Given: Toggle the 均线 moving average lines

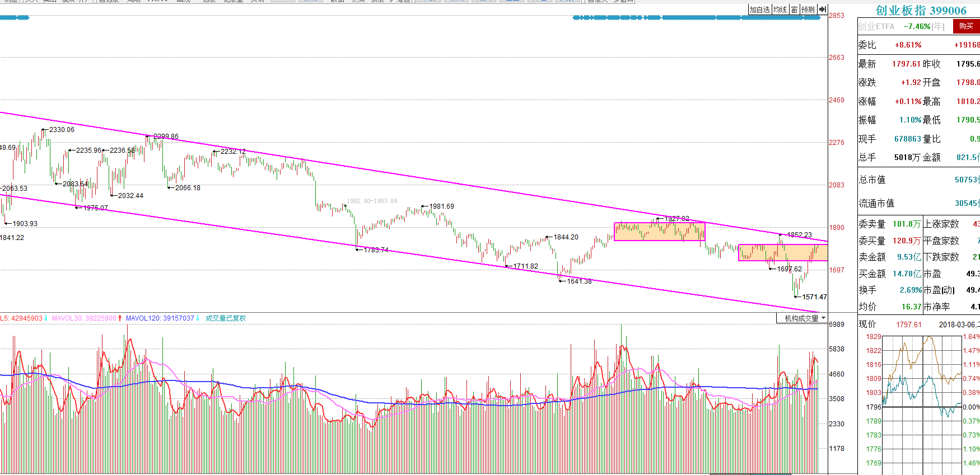Looking at the screenshot, I should (x=780, y=10).
